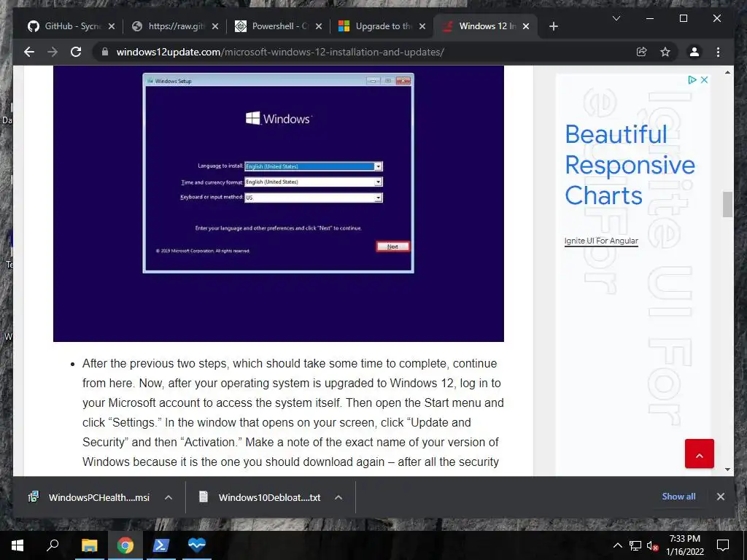Expand options for WindowsPCHealth msi download
This screenshot has width=747, height=560.
pos(169,497)
